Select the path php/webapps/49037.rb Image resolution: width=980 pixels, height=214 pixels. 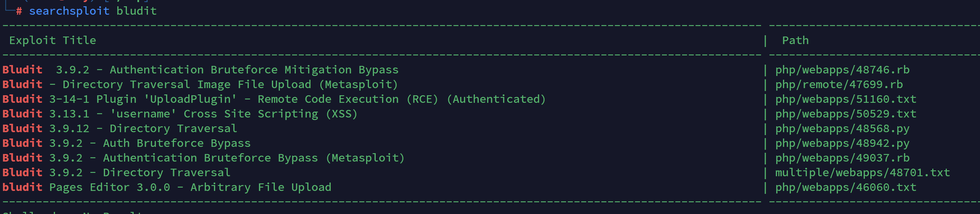(x=842, y=158)
